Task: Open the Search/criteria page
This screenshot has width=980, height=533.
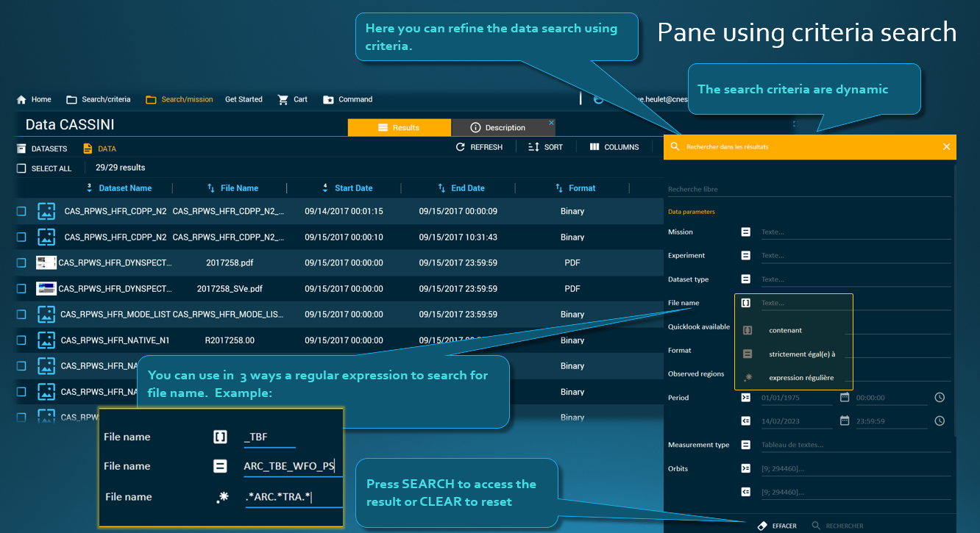Action: 98,99
